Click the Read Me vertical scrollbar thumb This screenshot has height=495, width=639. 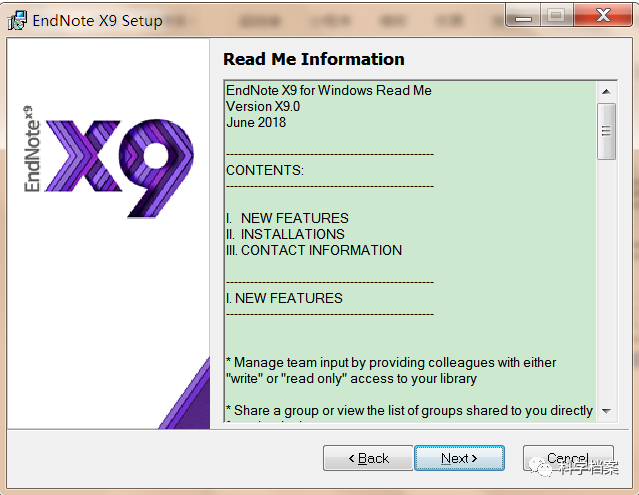click(x=606, y=131)
